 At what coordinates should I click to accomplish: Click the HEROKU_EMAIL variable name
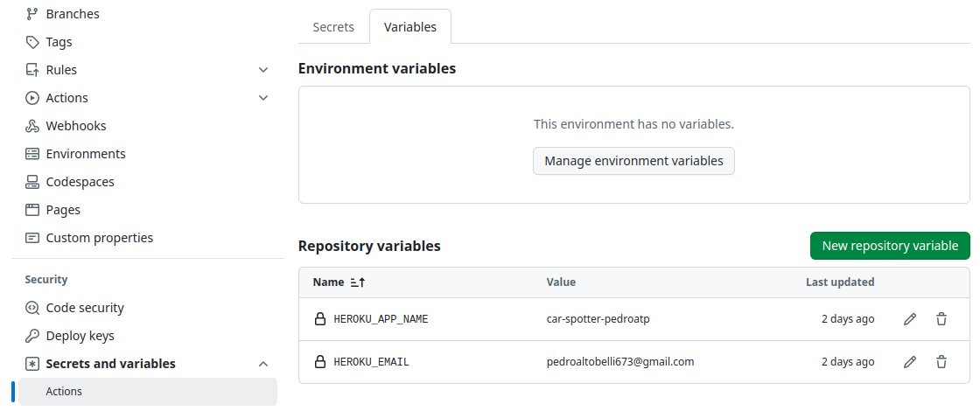pyautogui.click(x=371, y=362)
